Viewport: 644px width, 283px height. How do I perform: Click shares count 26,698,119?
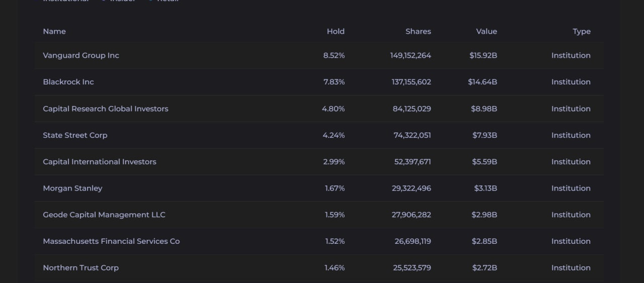413,241
